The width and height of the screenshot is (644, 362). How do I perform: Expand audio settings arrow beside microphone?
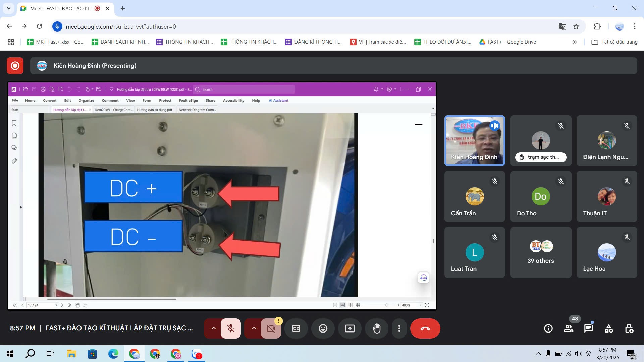[x=213, y=328]
